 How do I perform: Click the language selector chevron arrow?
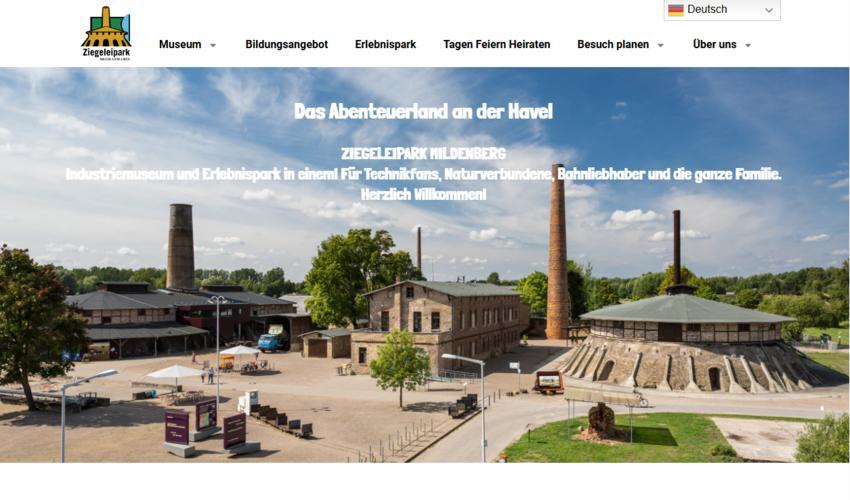(x=769, y=10)
